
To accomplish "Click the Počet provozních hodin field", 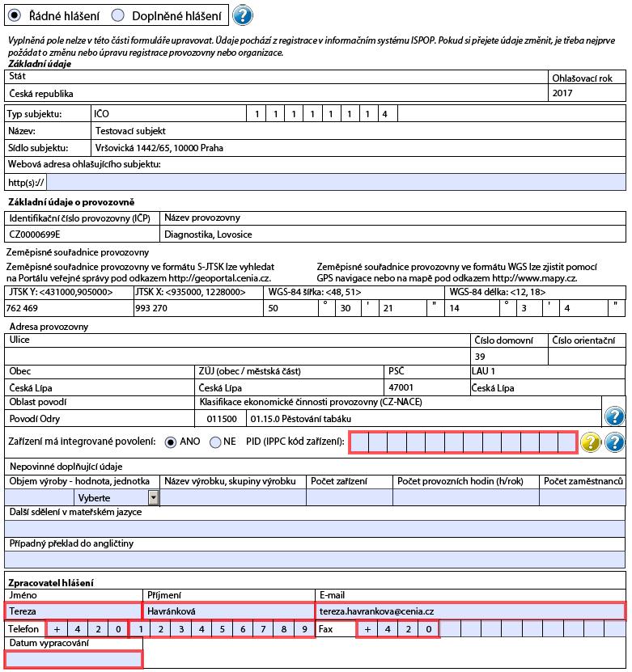I will (x=466, y=497).
